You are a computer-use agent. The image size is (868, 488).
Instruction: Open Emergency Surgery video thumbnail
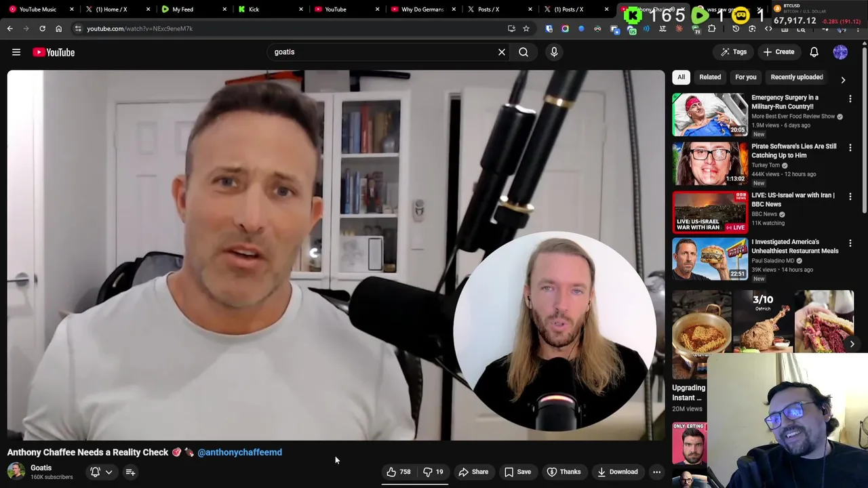710,115
